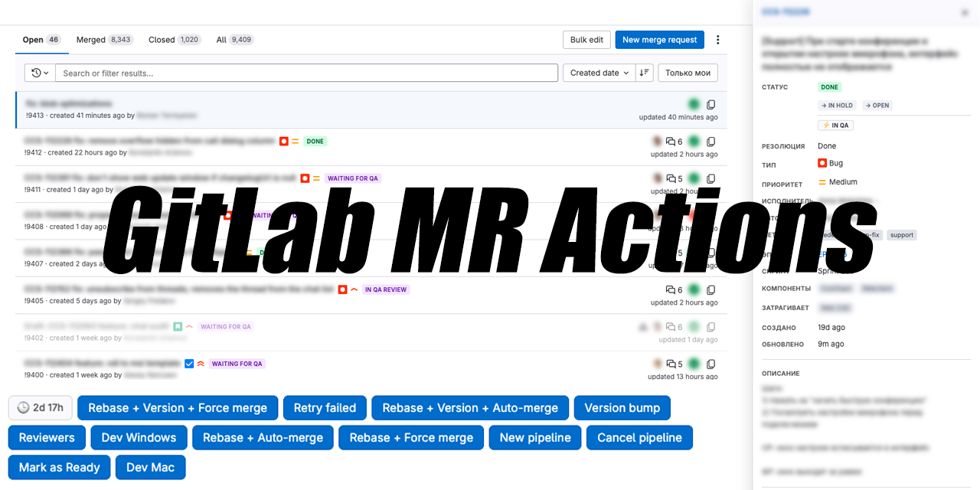Click the Version bump button
980x490 pixels.
point(622,408)
